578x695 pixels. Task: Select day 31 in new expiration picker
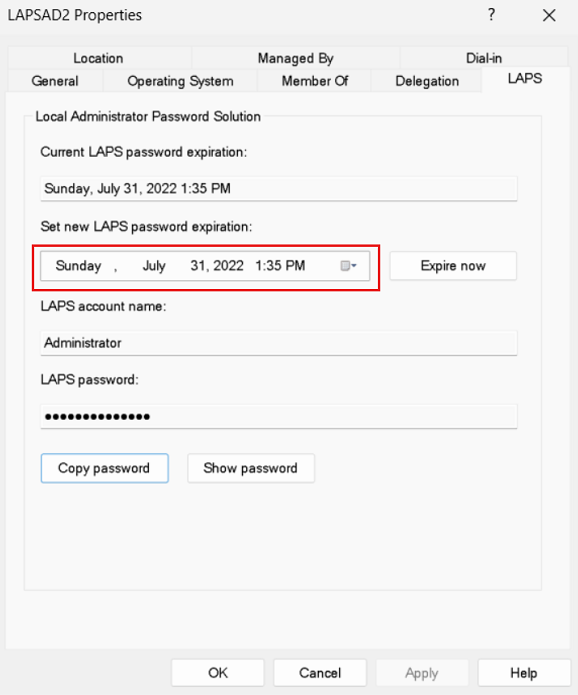(198, 266)
